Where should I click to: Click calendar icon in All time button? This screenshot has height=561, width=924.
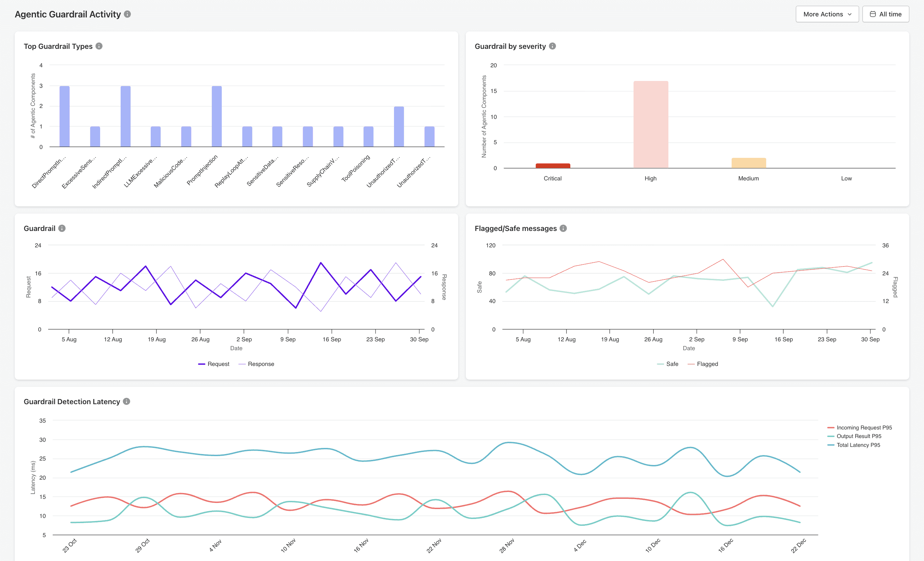[x=873, y=14]
